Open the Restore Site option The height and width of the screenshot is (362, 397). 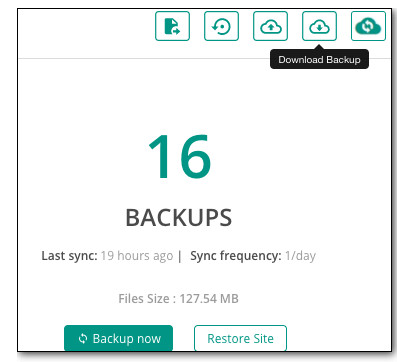pos(240,338)
